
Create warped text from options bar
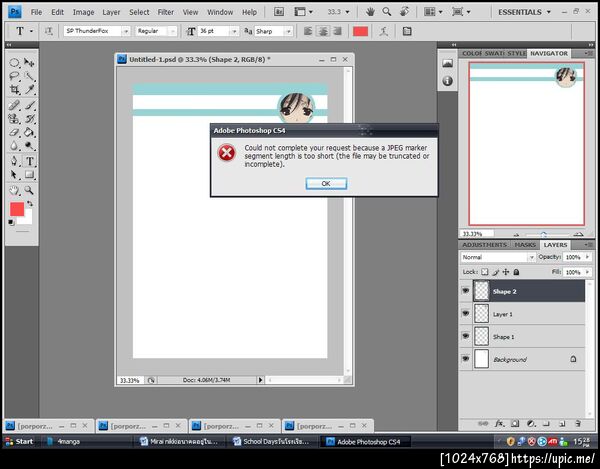pos(384,31)
